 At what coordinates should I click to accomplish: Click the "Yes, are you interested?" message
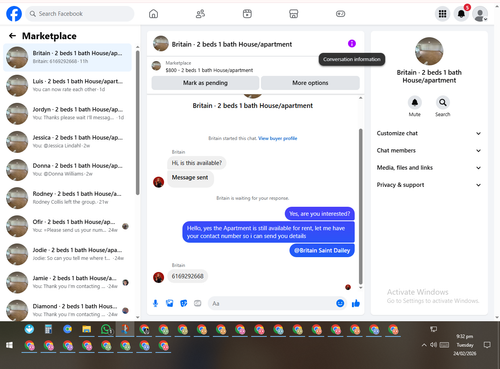point(319,214)
